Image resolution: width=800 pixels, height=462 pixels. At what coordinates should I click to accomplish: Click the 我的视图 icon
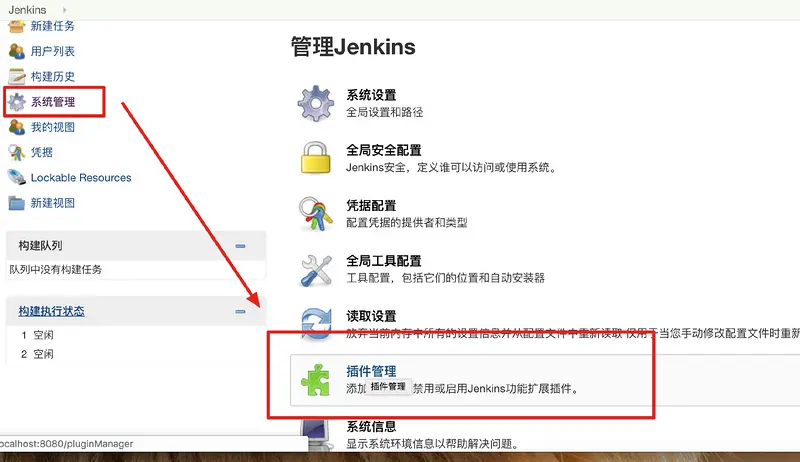pyautogui.click(x=17, y=127)
